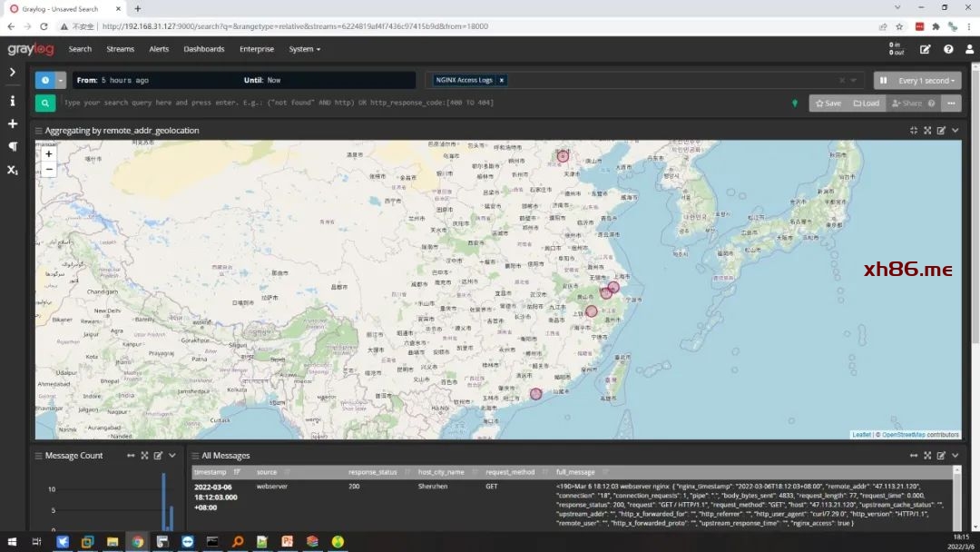
Task: Click the Load search button
Action: pos(867,103)
